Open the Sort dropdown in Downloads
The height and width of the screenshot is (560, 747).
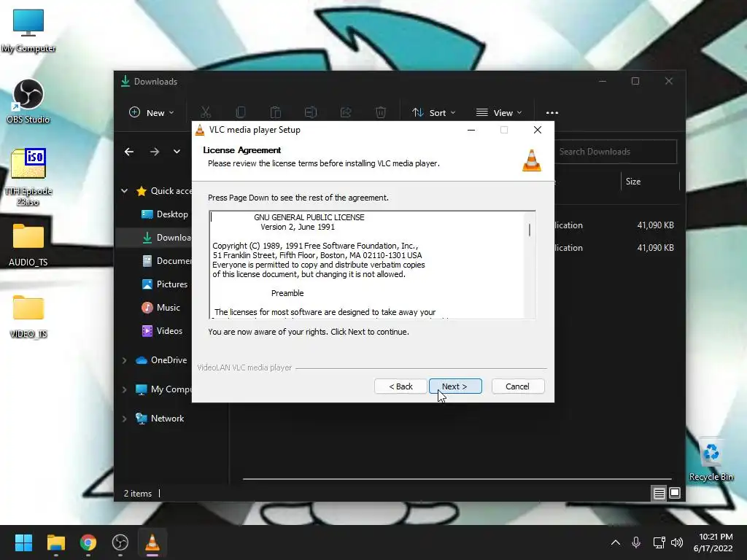[433, 113]
